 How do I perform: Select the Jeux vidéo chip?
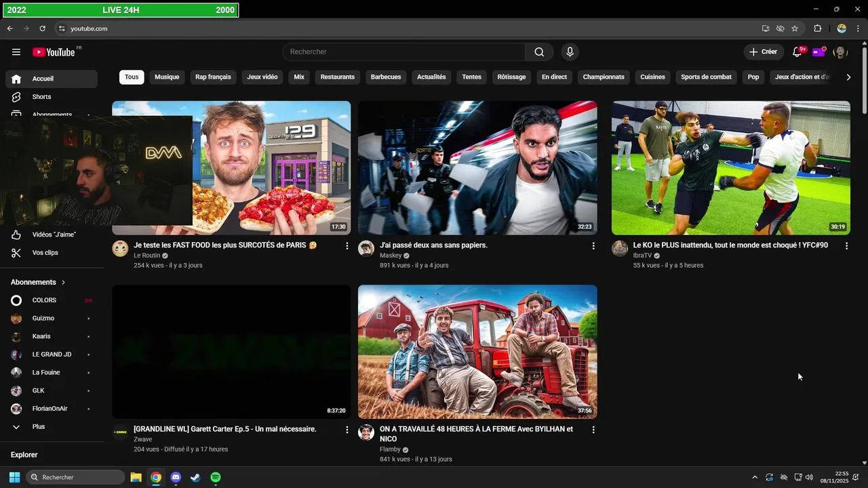(x=262, y=77)
